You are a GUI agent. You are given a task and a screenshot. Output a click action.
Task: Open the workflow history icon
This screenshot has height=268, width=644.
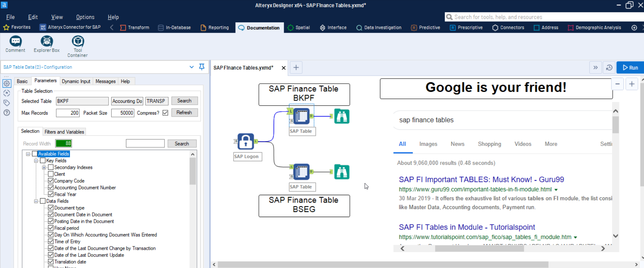pyautogui.click(x=609, y=68)
